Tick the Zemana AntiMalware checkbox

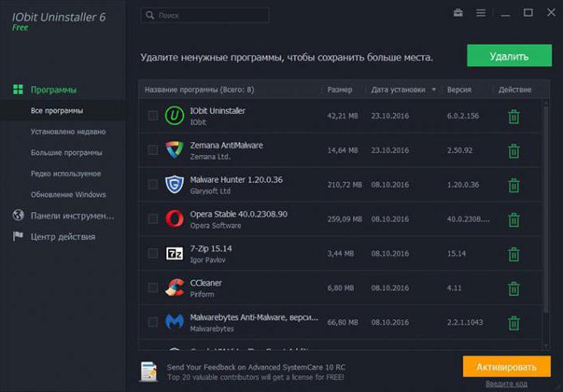153,149
